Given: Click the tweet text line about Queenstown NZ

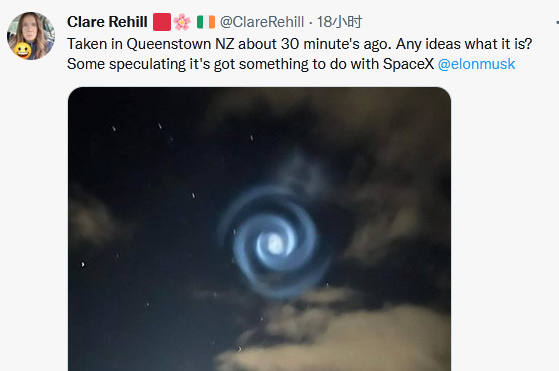Looking at the screenshot, I should coord(299,44).
